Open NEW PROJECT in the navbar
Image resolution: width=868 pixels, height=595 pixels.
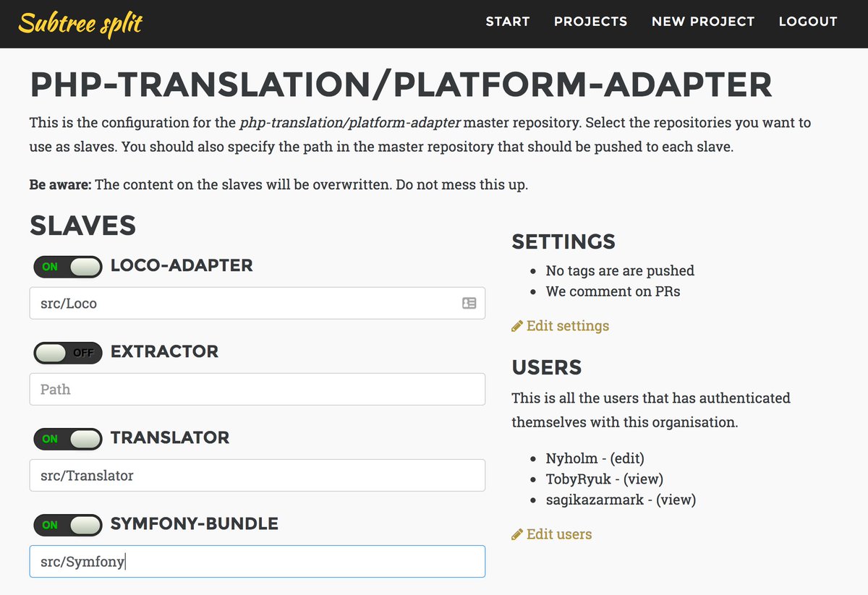coord(702,22)
